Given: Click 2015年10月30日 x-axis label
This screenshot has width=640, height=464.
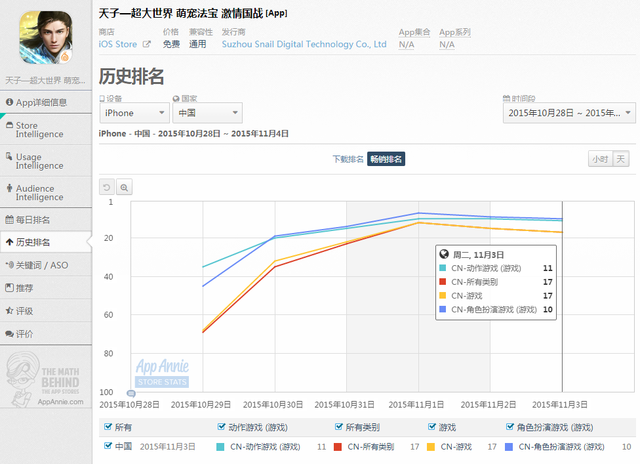Looking at the screenshot, I should [x=273, y=404].
